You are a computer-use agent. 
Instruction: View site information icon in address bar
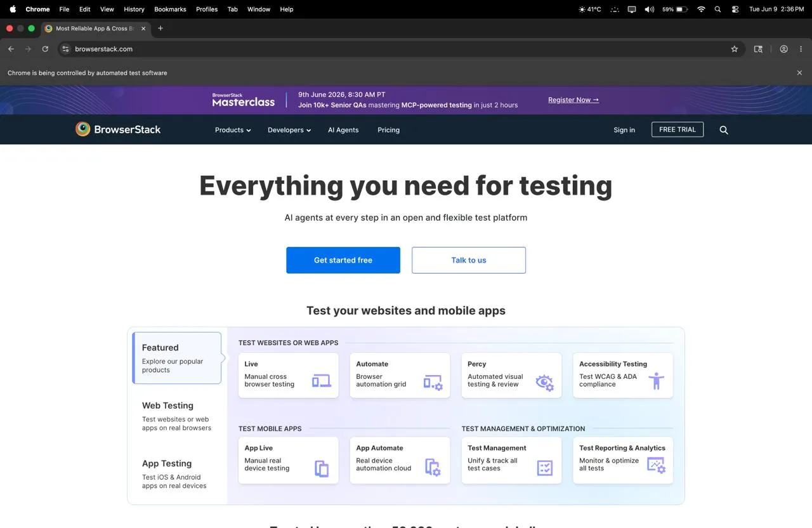(x=65, y=49)
